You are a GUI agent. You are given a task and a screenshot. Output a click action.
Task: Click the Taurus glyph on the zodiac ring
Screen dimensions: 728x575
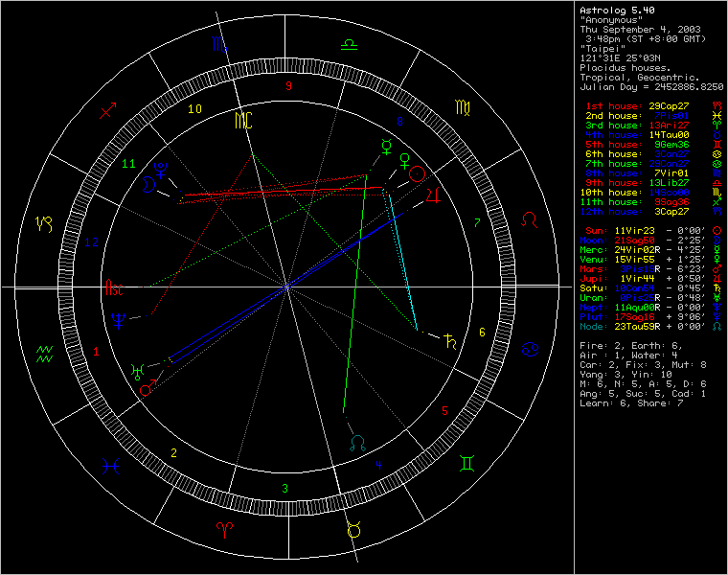[354, 530]
